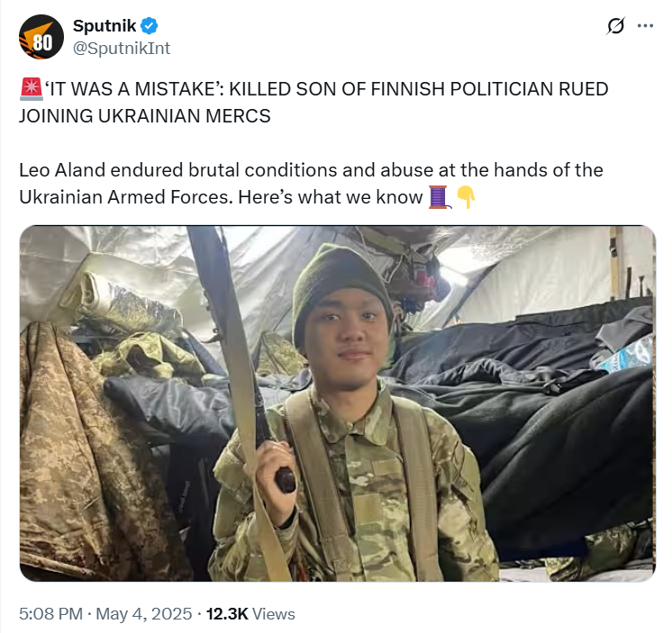The image size is (672, 633).
Task: Click the 12.3K view count
Action: click(x=227, y=614)
